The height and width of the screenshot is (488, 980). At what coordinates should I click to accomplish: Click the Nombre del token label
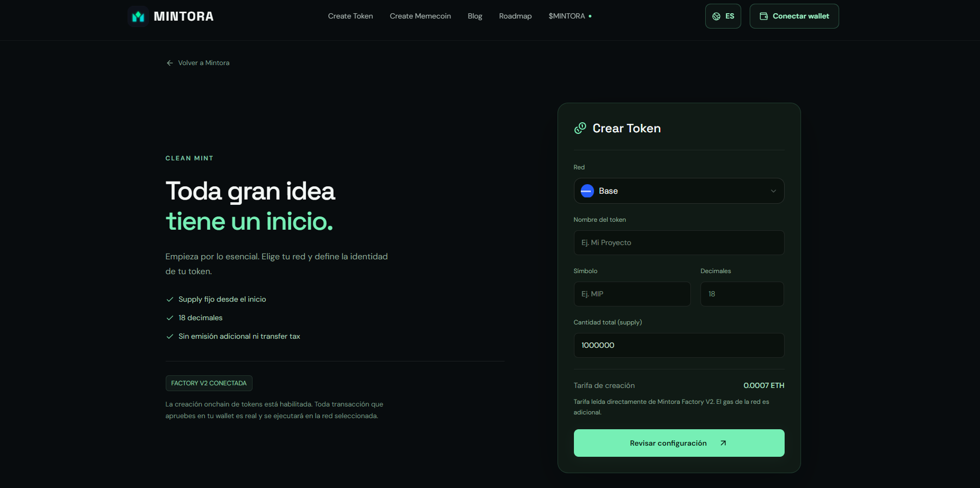pyautogui.click(x=600, y=220)
